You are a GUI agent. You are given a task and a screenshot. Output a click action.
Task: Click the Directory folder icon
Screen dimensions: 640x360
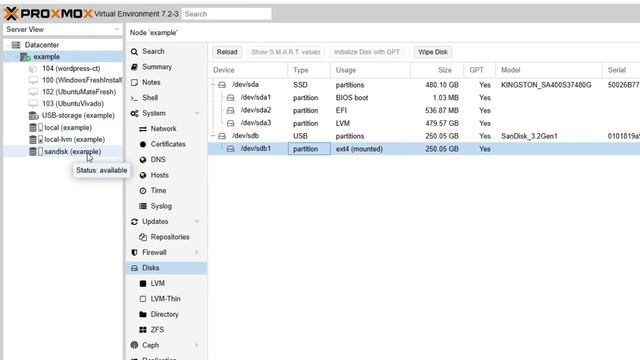click(143, 314)
